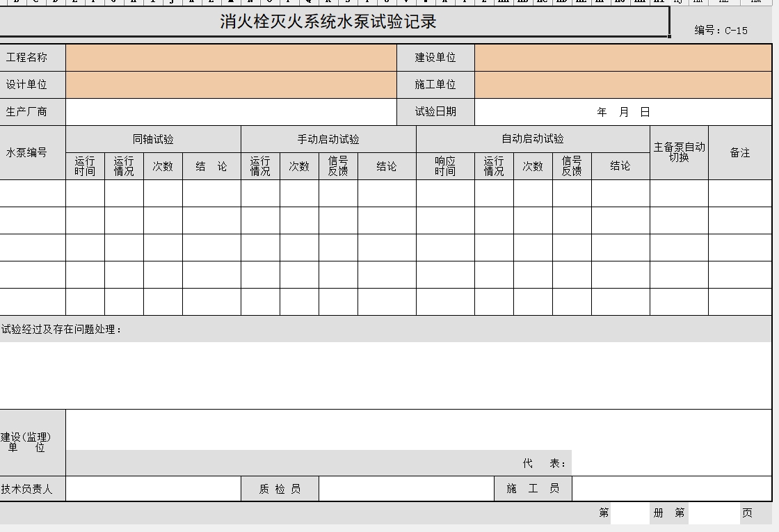Click 信号反馈 under 自动启动试验
This screenshot has height=532, width=779.
point(572,166)
